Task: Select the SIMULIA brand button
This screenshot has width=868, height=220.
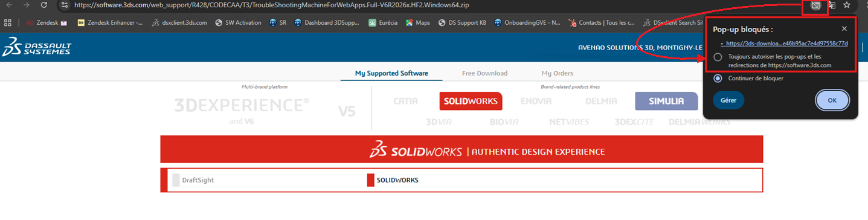Action: (x=666, y=101)
